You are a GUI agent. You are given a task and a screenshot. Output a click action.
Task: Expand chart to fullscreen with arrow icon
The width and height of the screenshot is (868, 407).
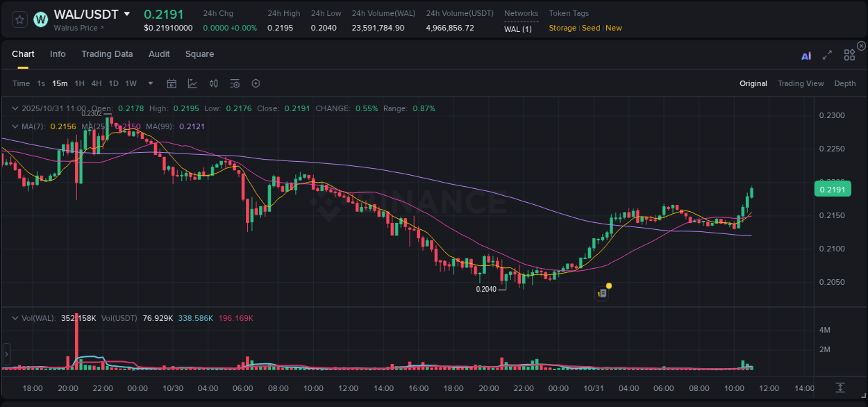827,55
